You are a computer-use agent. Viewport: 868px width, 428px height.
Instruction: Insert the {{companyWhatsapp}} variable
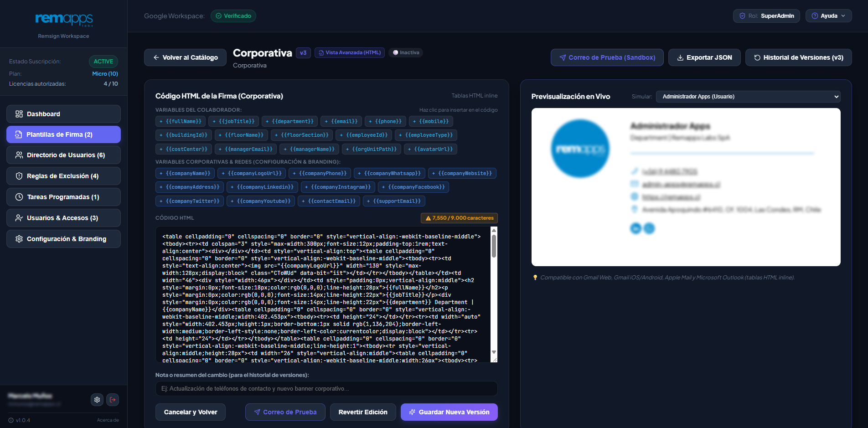tap(389, 174)
